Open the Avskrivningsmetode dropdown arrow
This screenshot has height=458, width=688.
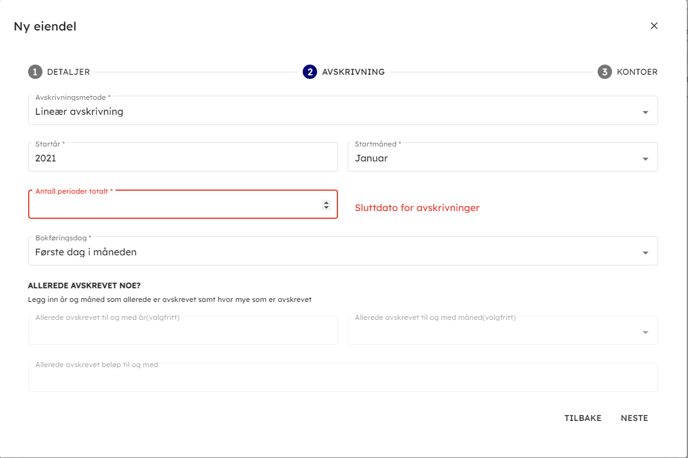click(645, 112)
